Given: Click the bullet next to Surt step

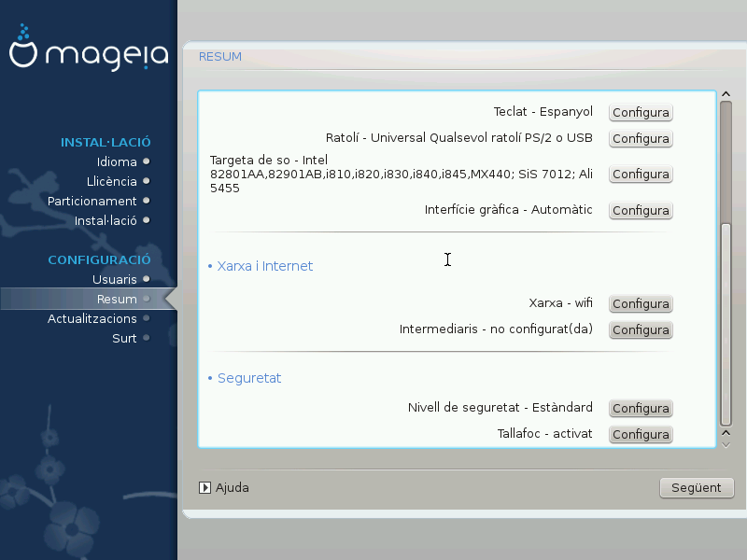Looking at the screenshot, I should [147, 339].
